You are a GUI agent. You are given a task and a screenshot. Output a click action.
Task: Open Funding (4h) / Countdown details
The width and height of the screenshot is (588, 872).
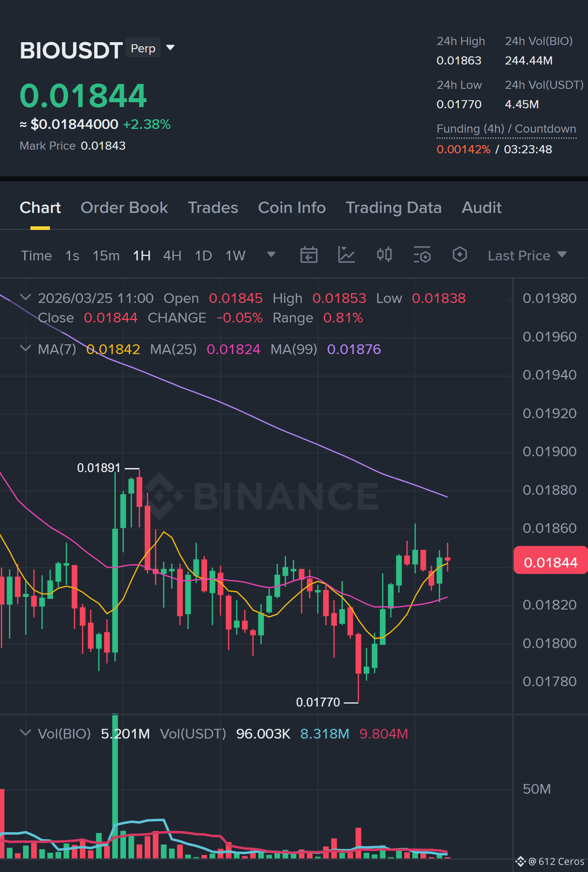pos(506,129)
